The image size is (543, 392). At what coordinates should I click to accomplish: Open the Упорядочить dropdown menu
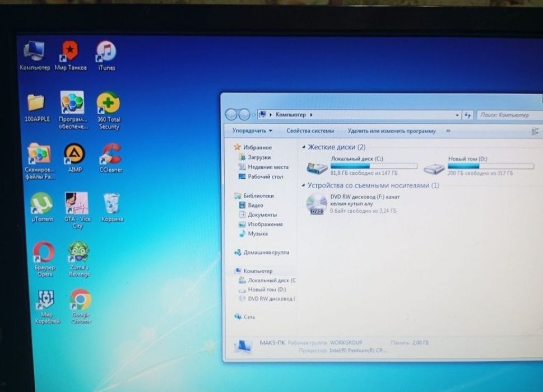coord(252,131)
